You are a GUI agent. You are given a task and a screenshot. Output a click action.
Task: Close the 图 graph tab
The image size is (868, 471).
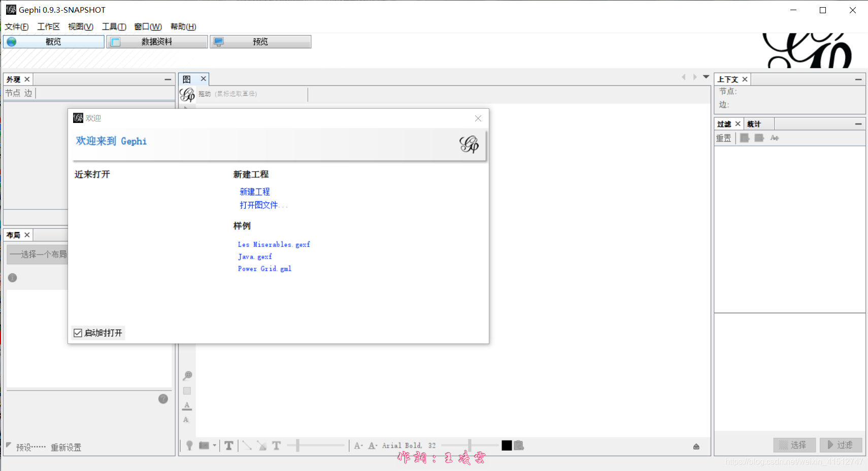point(204,79)
